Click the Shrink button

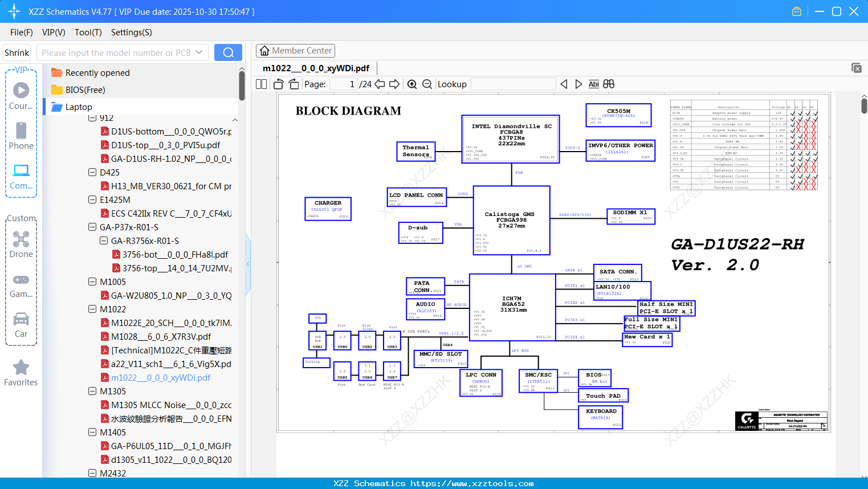[x=17, y=52]
